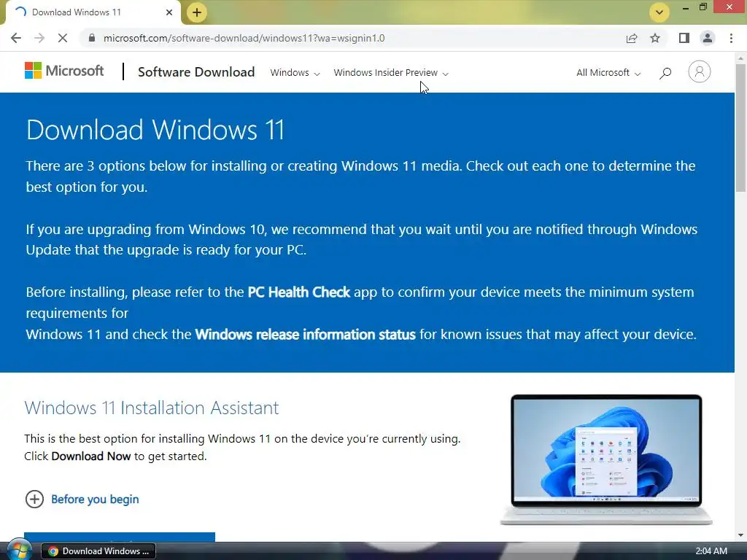
Task: Open a new tab with plus button
Action: click(x=197, y=12)
